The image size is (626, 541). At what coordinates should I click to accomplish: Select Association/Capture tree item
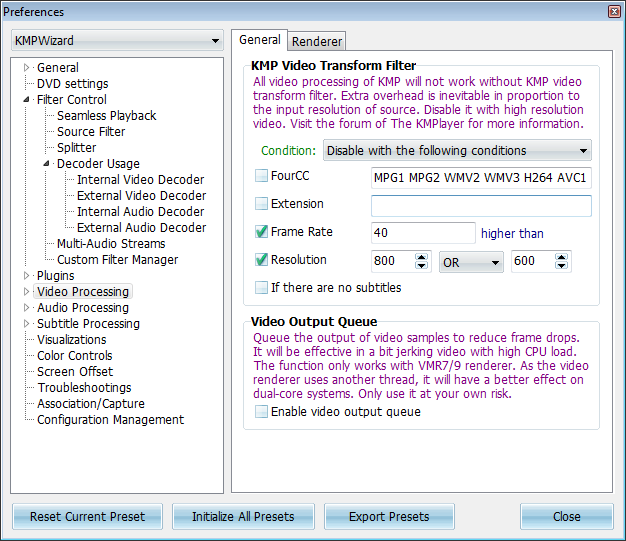[x=91, y=403]
